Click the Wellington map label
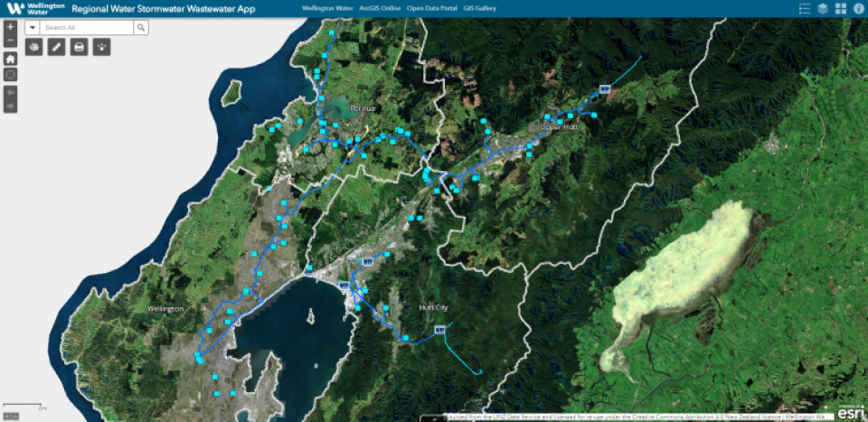The image size is (868, 422). [165, 309]
